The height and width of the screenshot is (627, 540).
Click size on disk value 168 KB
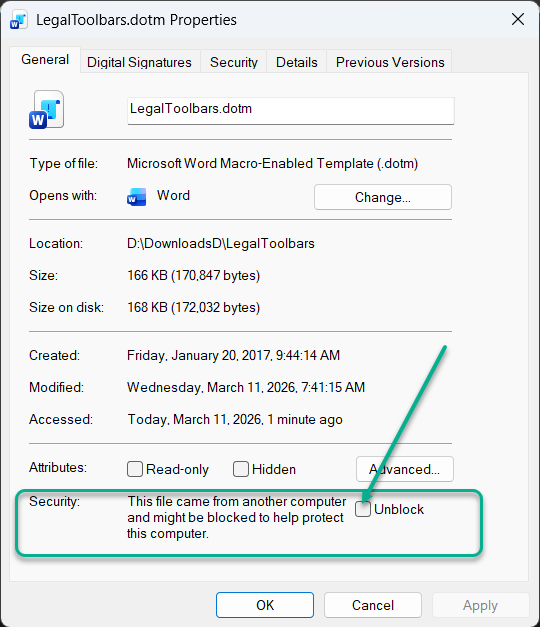(194, 308)
